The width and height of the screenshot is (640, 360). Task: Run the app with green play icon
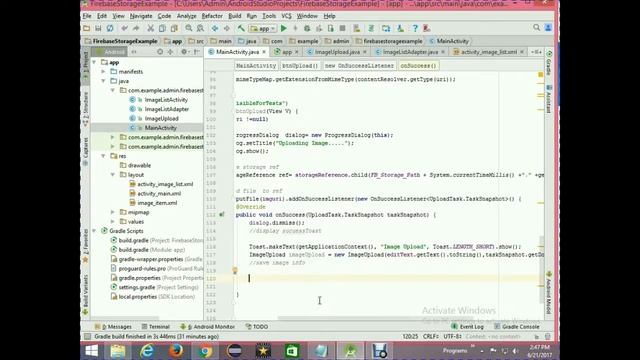tap(284, 28)
